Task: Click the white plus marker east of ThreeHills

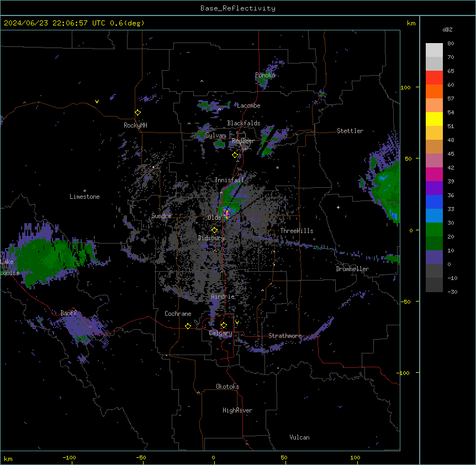Action: coord(338,207)
